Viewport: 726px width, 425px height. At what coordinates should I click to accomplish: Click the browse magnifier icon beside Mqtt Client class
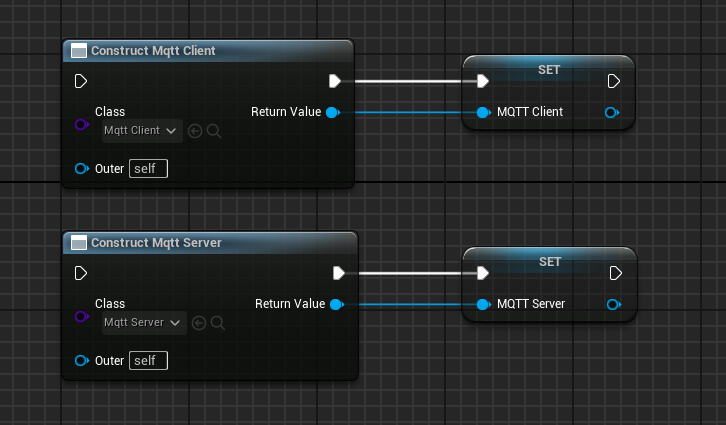point(213,130)
